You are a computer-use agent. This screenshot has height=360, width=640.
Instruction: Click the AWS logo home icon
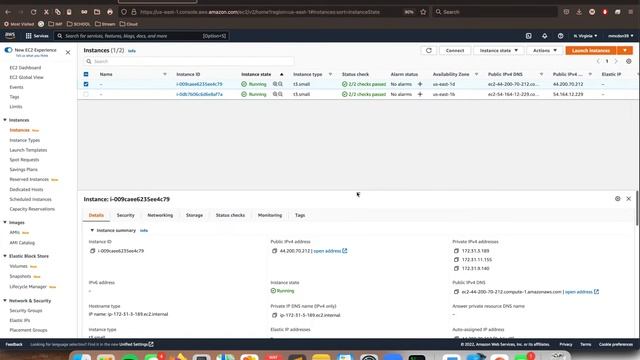coord(10,36)
